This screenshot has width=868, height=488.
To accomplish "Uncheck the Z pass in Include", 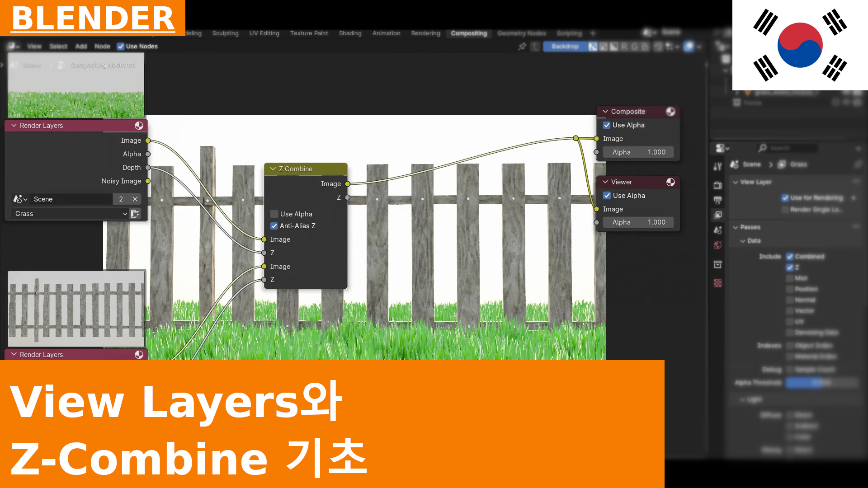I will (790, 267).
